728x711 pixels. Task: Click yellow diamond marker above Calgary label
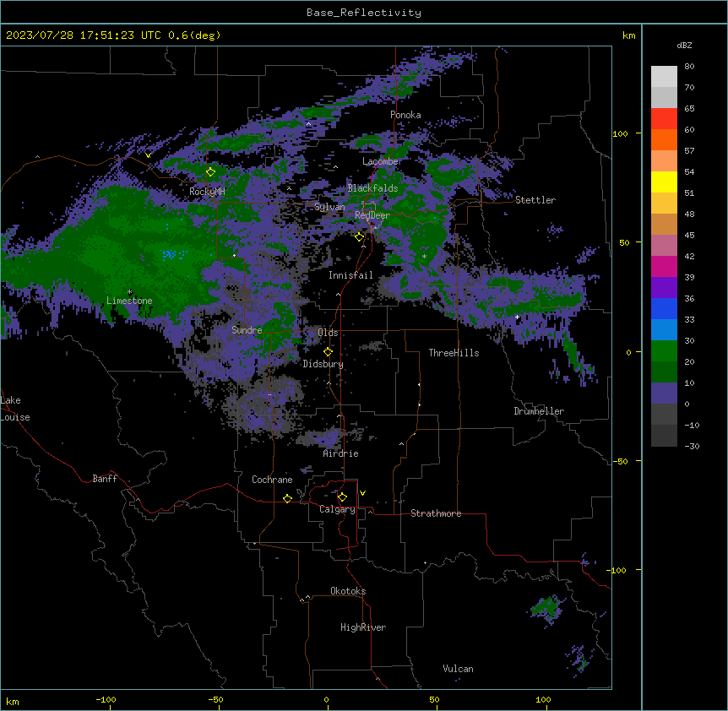pos(342,497)
